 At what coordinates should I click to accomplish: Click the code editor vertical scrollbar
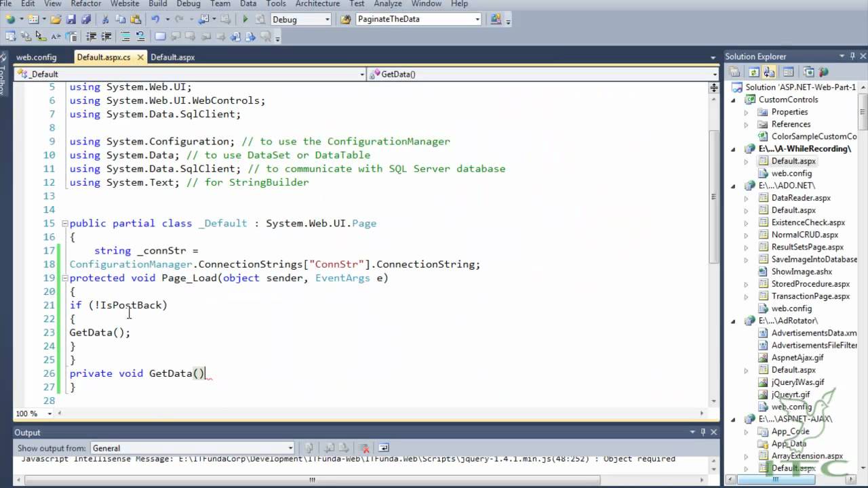click(x=714, y=197)
